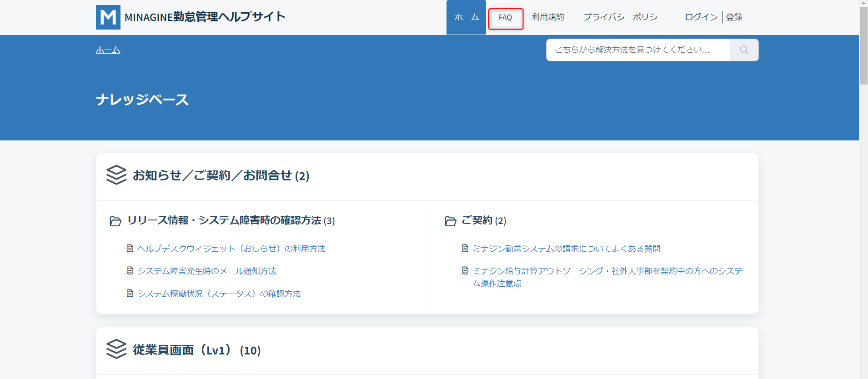This screenshot has height=379, width=868.
Task: Click the magnifier search button
Action: pyautogui.click(x=744, y=50)
